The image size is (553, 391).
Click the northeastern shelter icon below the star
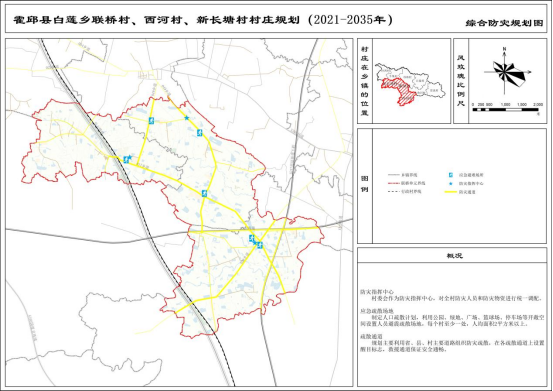pos(200,133)
